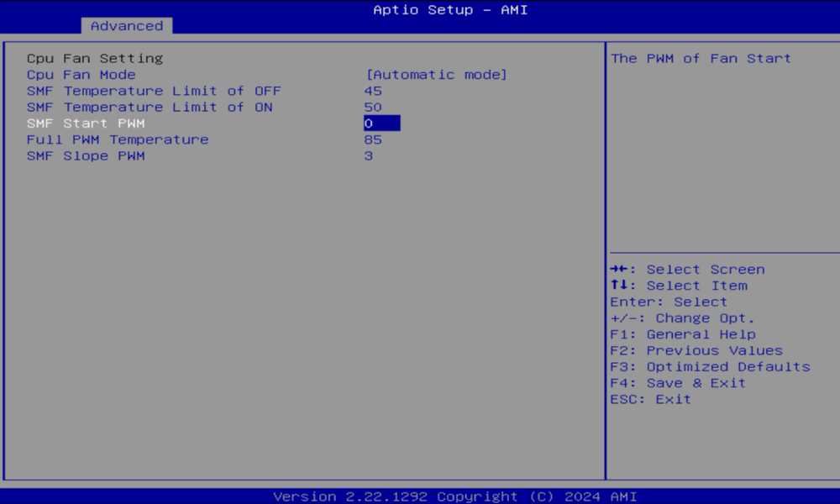Select the Cpu Fan Mode option
The width and height of the screenshot is (840, 504).
81,75
